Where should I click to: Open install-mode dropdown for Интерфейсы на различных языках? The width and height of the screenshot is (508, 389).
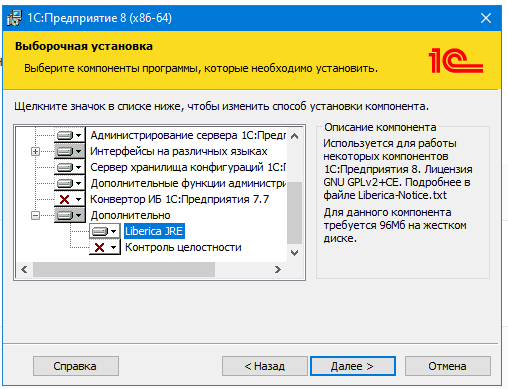point(69,152)
